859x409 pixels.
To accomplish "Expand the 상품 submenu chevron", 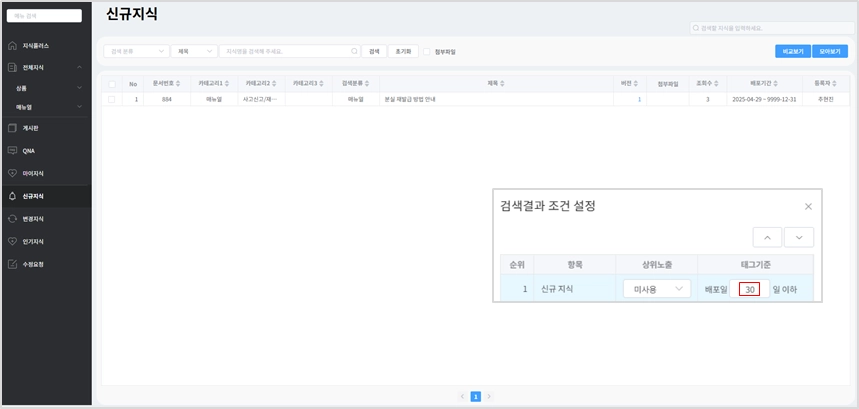I will tap(79, 88).
